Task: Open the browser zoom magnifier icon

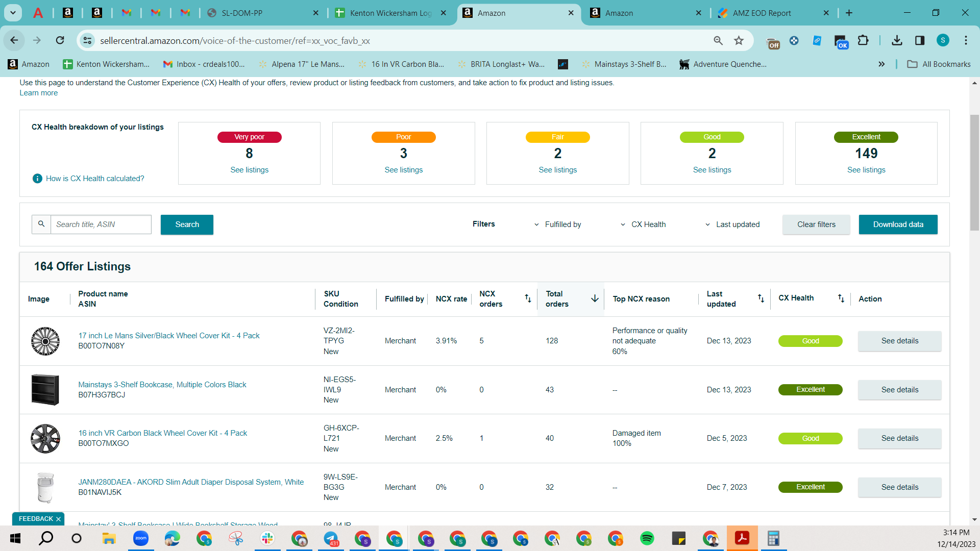Action: [x=718, y=40]
